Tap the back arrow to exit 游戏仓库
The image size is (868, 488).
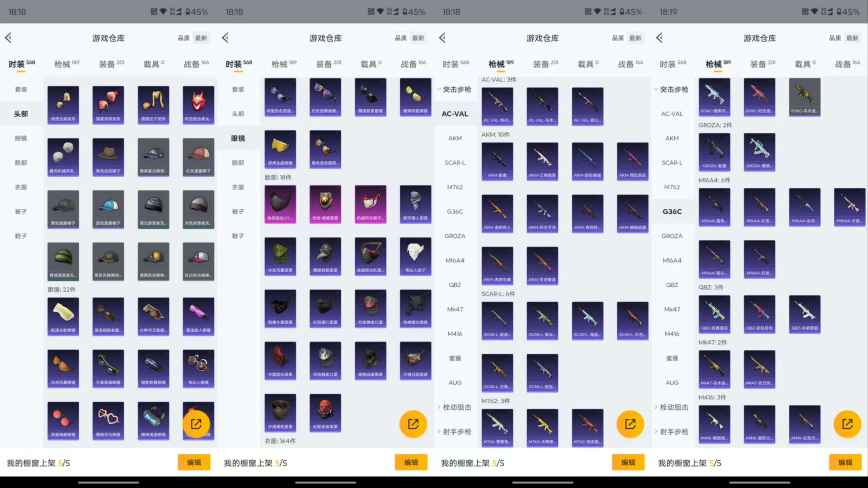click(8, 38)
